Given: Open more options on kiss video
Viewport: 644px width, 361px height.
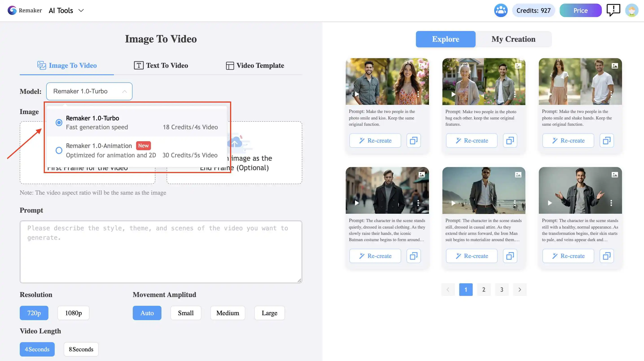Looking at the screenshot, I should coord(418,94).
